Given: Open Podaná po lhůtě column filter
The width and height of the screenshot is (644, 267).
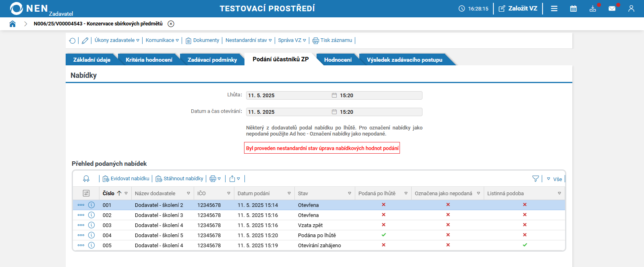Looking at the screenshot, I should 406,193.
